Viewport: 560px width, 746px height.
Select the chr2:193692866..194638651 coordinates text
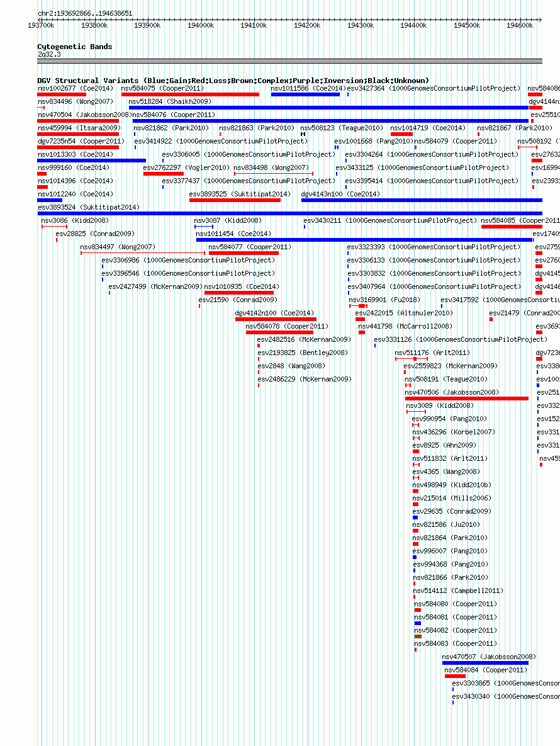pyautogui.click(x=85, y=13)
